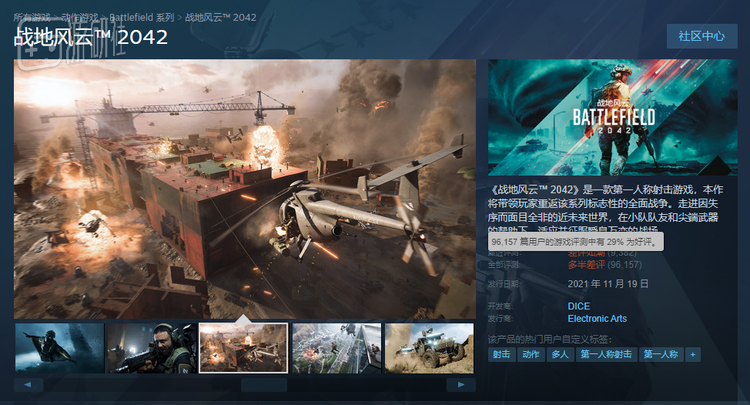Click the 多半差评 all reviews summary
The height and width of the screenshot is (405, 750).
click(590, 265)
